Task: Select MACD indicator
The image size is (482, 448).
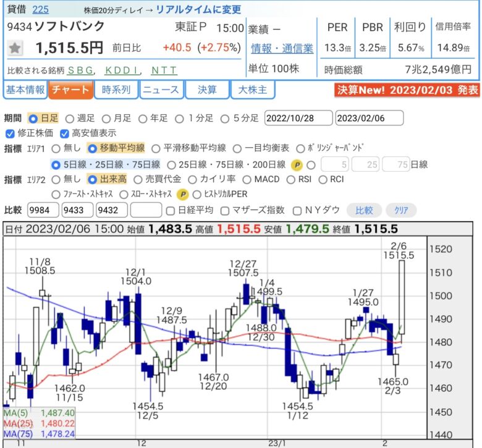Action: coord(247,180)
